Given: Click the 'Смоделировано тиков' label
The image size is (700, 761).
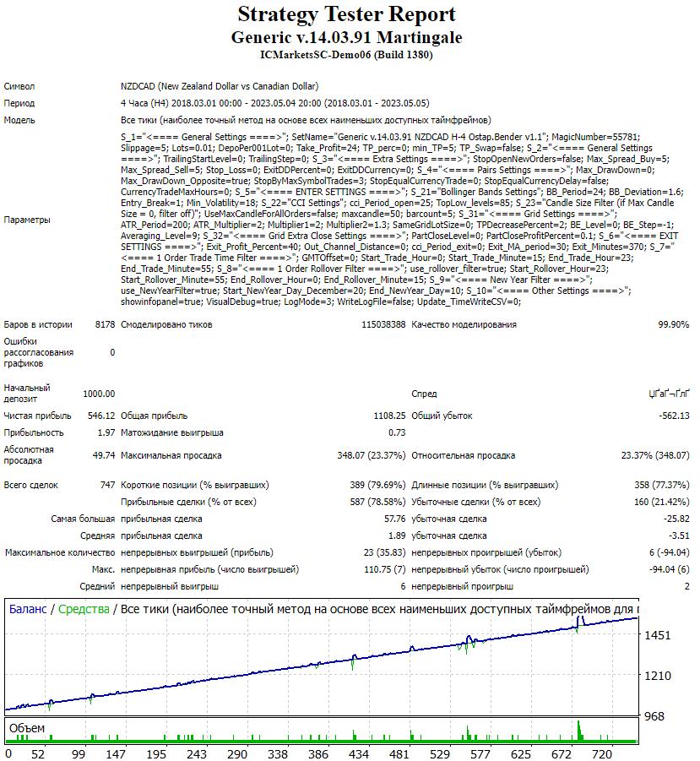Looking at the screenshot, I should [x=166, y=324].
